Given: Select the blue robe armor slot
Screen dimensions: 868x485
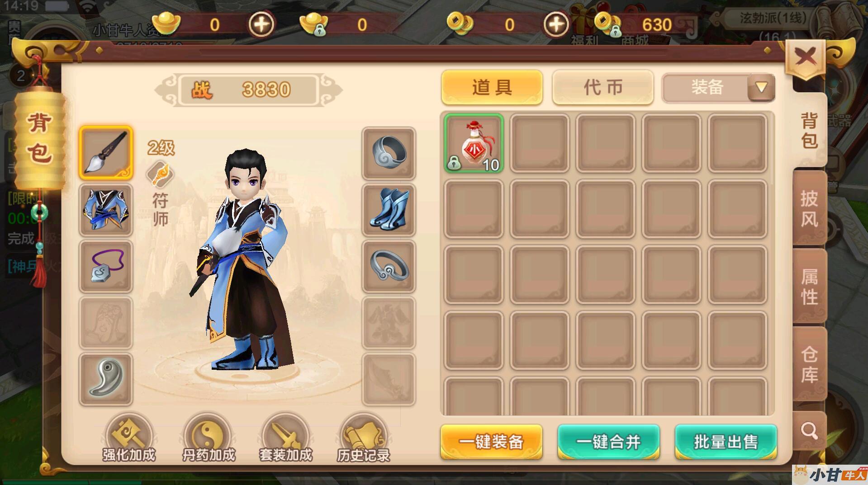Looking at the screenshot, I should [106, 210].
